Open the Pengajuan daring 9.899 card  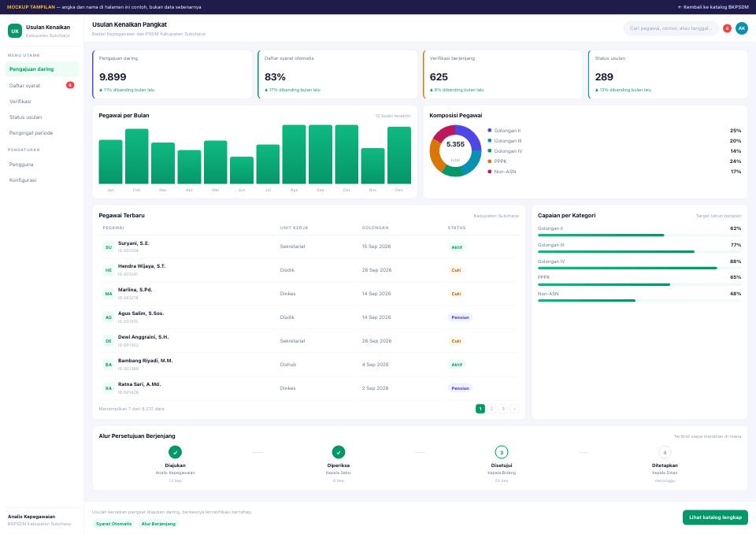(172, 74)
